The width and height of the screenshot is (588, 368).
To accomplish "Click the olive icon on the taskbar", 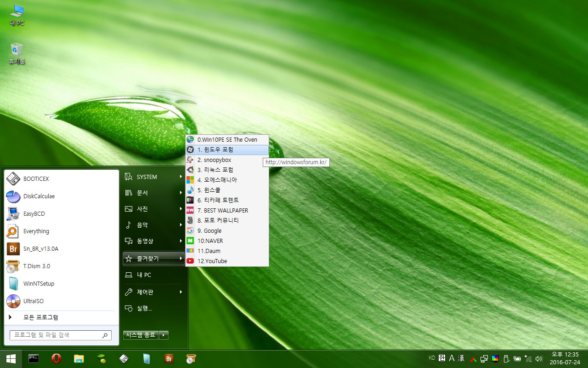I will 102,359.
